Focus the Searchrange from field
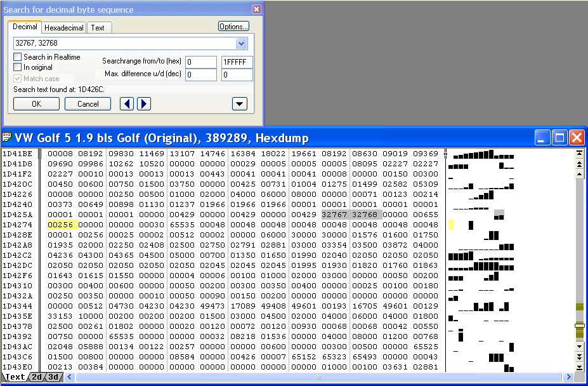 (201, 62)
